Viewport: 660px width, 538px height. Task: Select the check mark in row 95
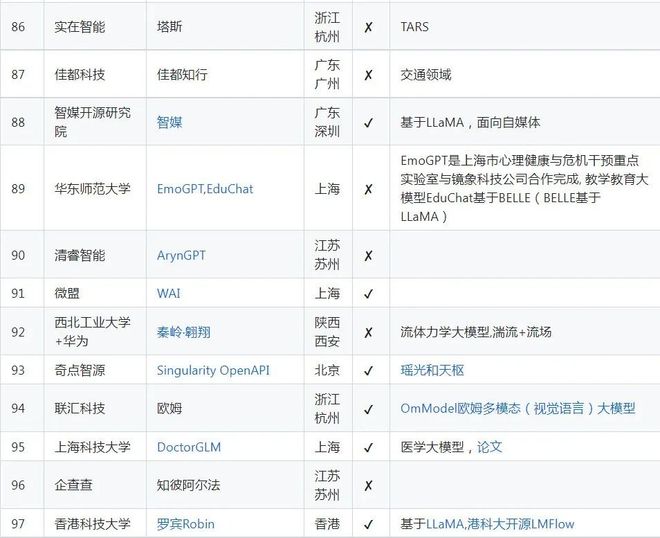pos(368,447)
